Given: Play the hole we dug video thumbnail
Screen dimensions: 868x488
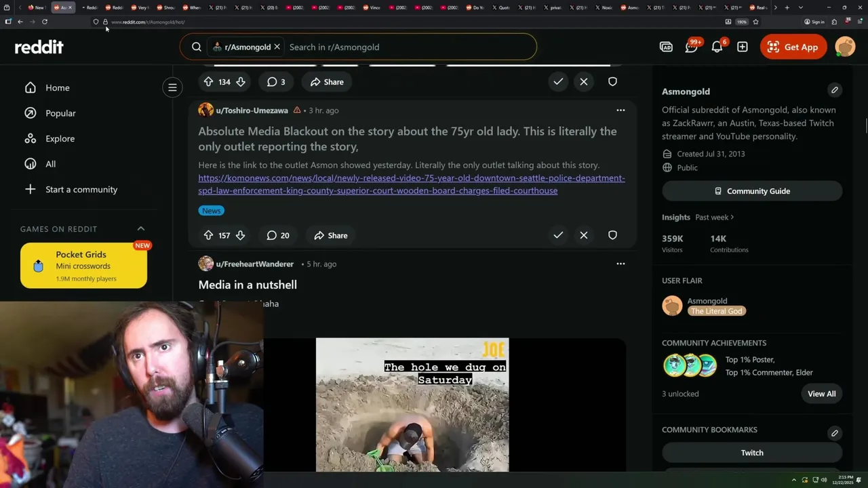Looking at the screenshot, I should [x=412, y=405].
